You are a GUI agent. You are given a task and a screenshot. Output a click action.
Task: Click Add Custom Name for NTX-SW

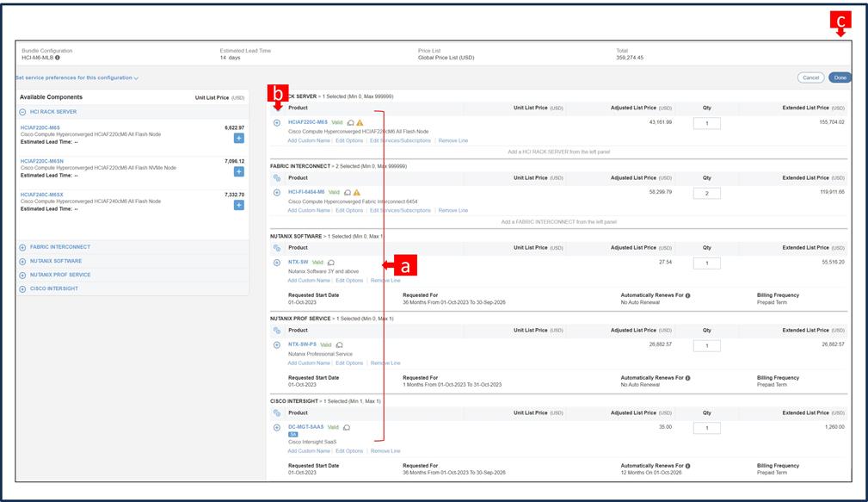[x=309, y=281]
